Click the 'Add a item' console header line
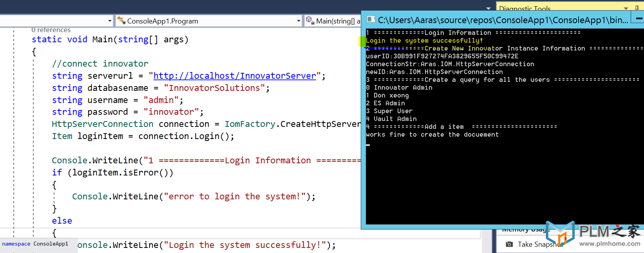The image size is (644, 253). pyautogui.click(x=461, y=127)
